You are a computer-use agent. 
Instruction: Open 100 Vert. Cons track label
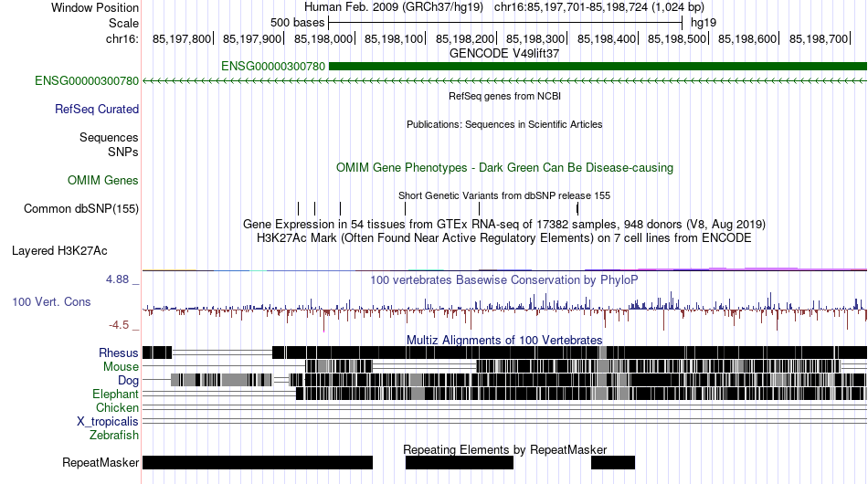[51, 301]
